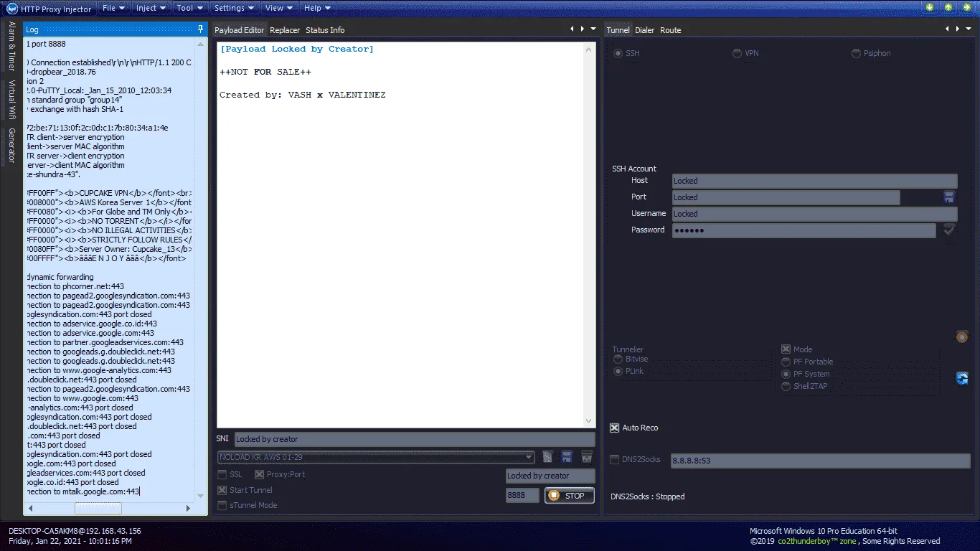Click Log panel horizontal scroll right arrow

[x=189, y=508]
